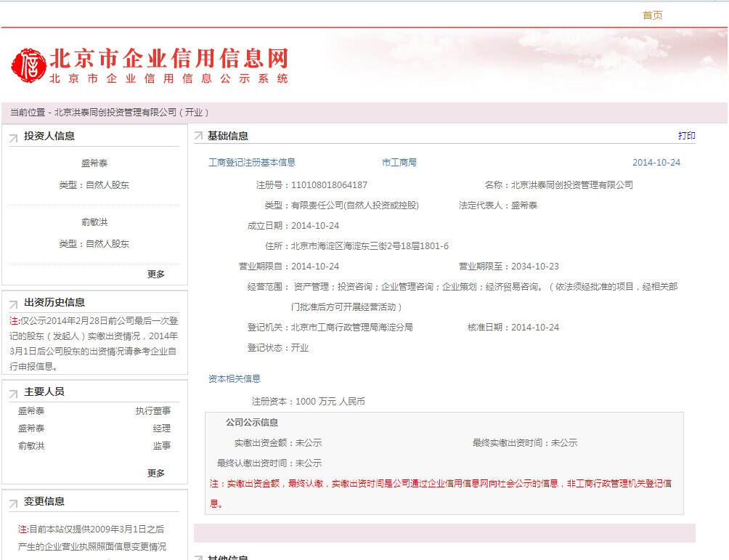729x560 pixels.
Task: Click the 北京市企业信用信息网 site title
Action: click(x=168, y=59)
